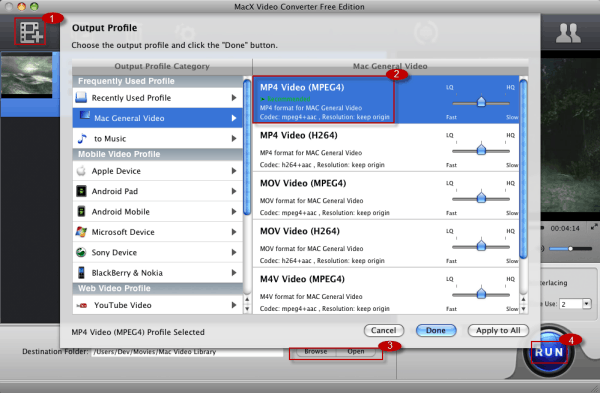Click quality slider for MOV Video (MPEG4)
The width and height of the screenshot is (600, 393).
[x=481, y=198]
